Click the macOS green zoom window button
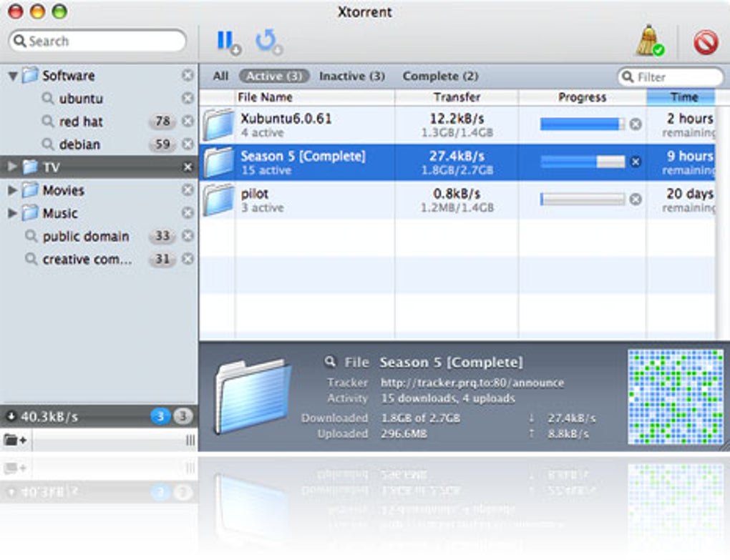The width and height of the screenshot is (730, 560). pyautogui.click(x=59, y=11)
